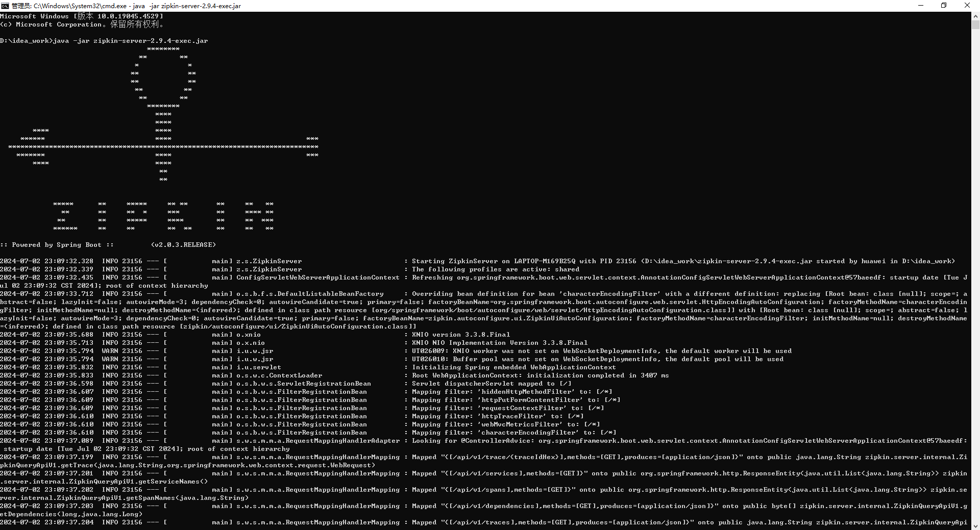Click the timestamp '2024-07-02 23:09:37.089'

[47, 441]
